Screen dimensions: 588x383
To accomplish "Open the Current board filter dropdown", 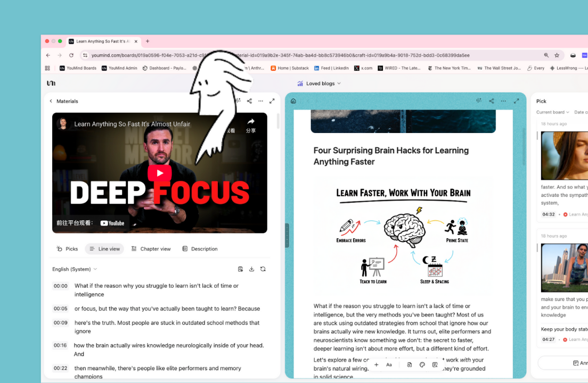I will pos(552,112).
